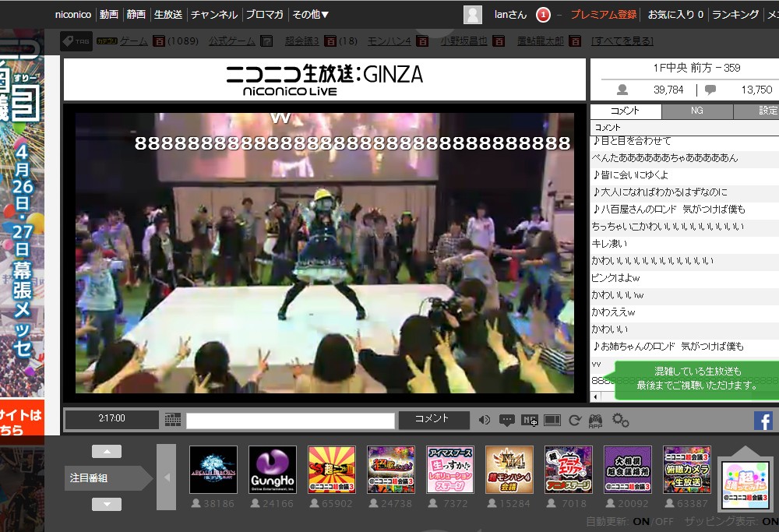This screenshot has height=532, width=779.
Task: Click the 超会議3 tag link
Action: [302, 41]
